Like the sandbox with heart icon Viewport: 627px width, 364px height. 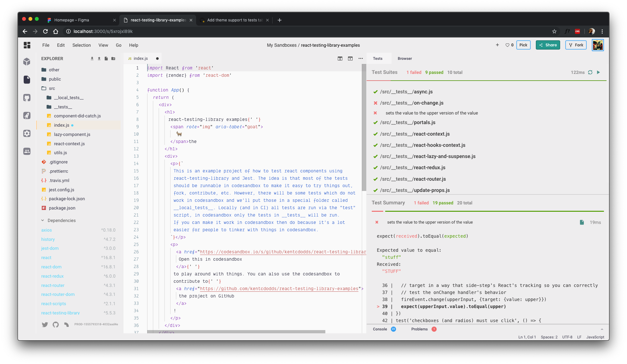coord(507,45)
